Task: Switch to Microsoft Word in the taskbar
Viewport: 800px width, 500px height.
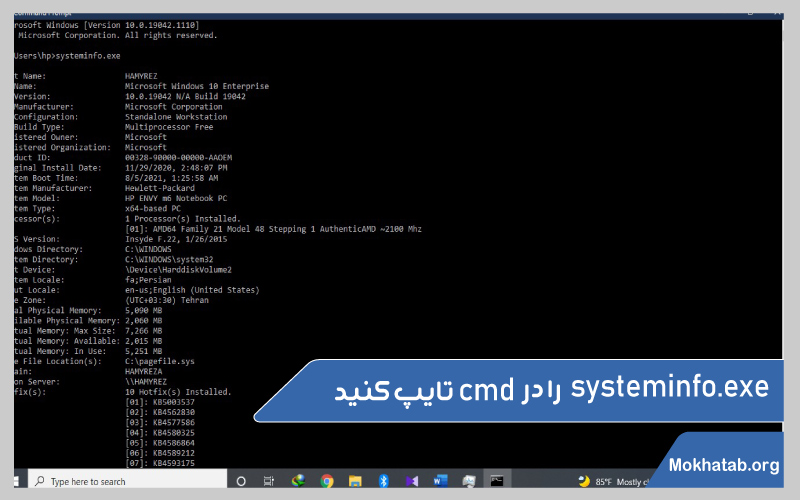Action: pos(440,481)
